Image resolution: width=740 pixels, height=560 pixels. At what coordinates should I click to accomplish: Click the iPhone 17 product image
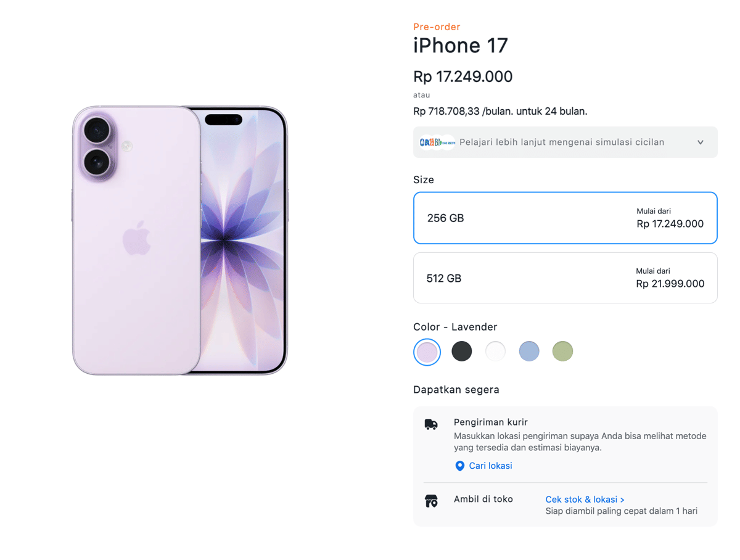point(180,241)
